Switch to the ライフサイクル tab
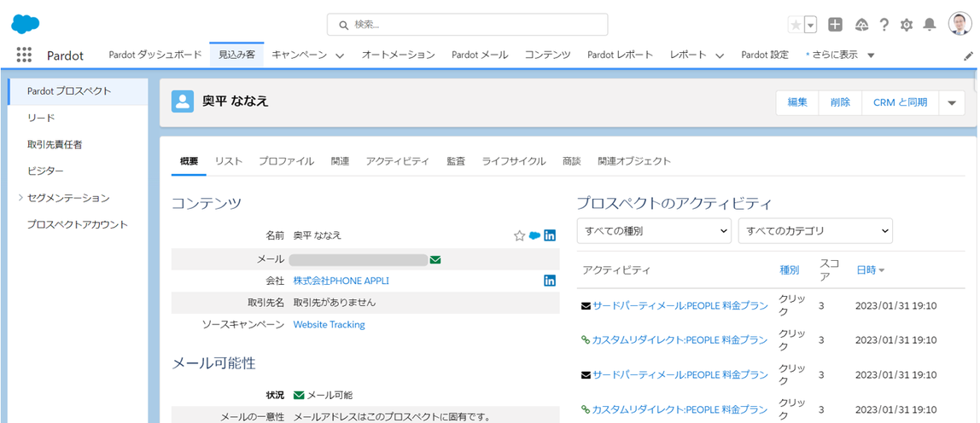This screenshot has height=423, width=980. [514, 160]
